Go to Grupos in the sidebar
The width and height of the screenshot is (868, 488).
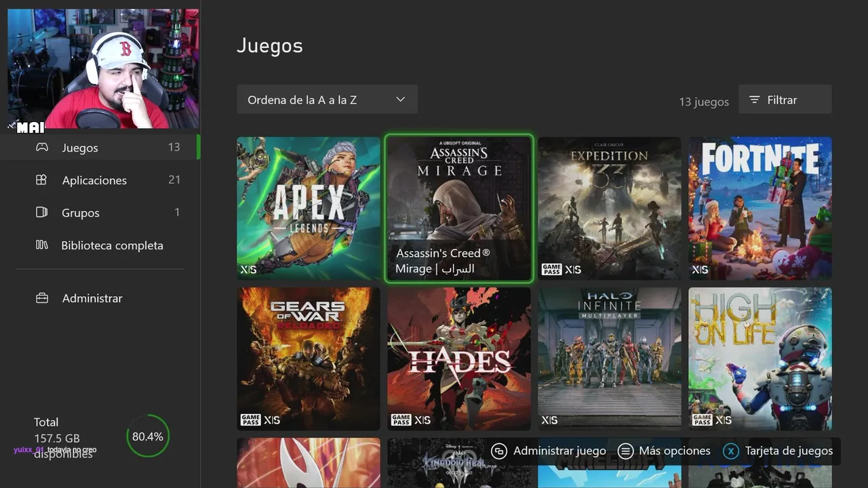coord(100,212)
